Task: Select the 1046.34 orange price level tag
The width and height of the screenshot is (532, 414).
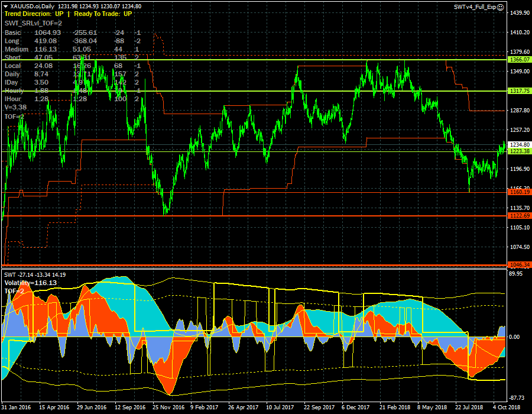Action: coord(518,264)
